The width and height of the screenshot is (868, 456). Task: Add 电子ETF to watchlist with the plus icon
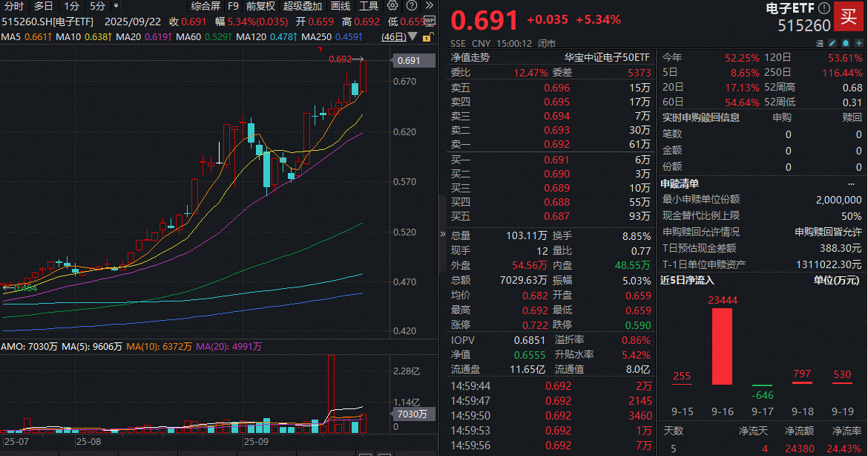coord(859,43)
